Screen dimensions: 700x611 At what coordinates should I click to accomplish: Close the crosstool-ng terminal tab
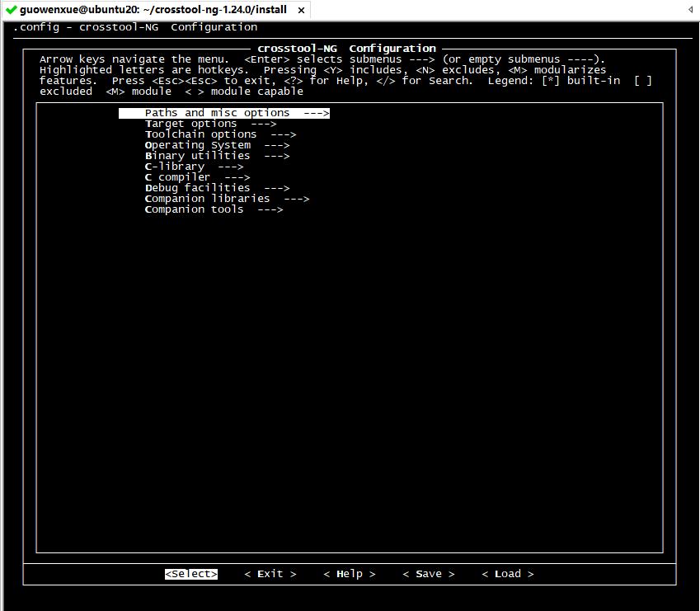click(301, 10)
